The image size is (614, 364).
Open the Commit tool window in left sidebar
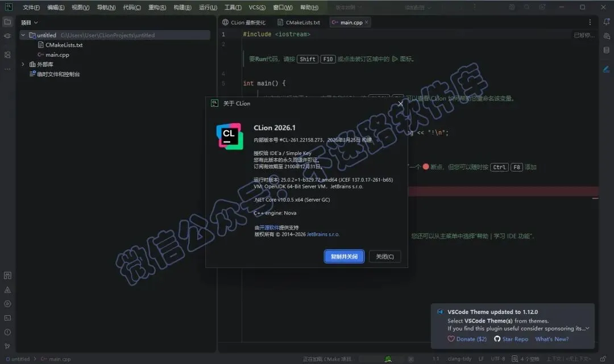pyautogui.click(x=7, y=36)
